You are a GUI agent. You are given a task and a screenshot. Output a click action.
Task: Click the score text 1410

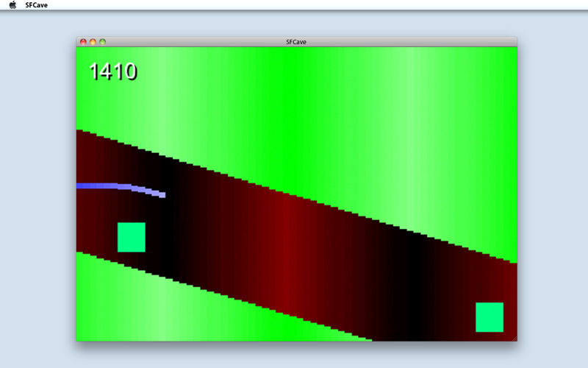(x=113, y=71)
